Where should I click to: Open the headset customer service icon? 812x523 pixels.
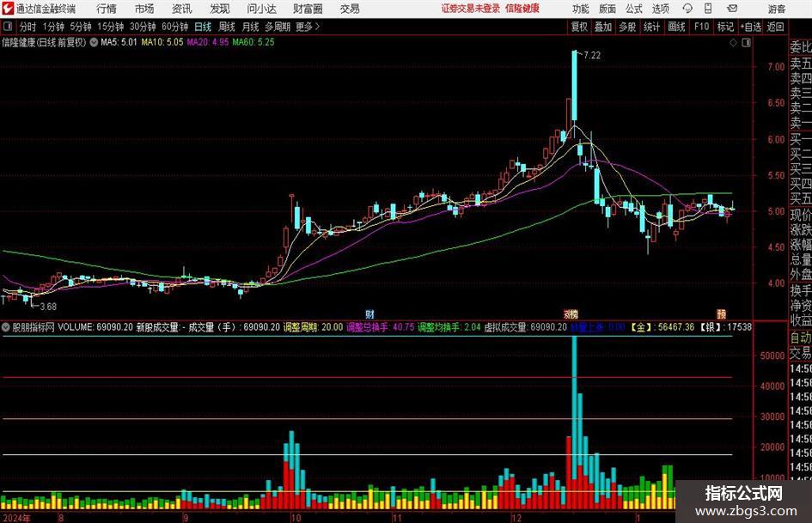coord(687,9)
